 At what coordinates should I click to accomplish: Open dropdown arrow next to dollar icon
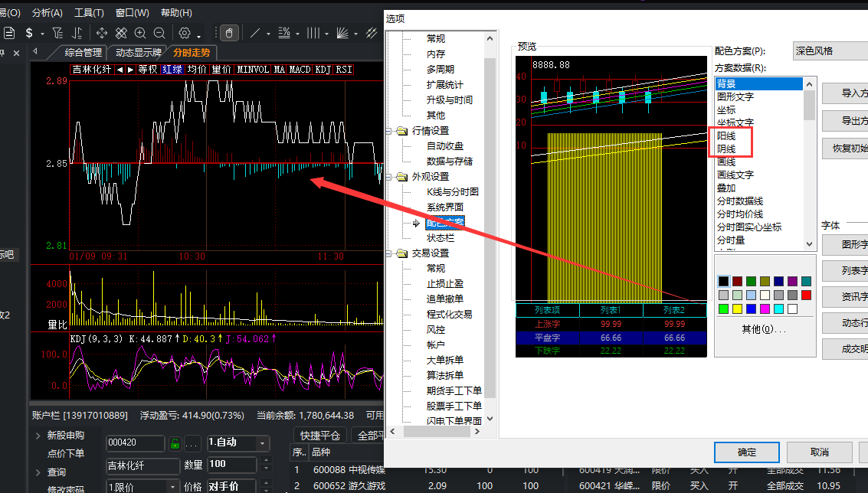click(x=42, y=34)
